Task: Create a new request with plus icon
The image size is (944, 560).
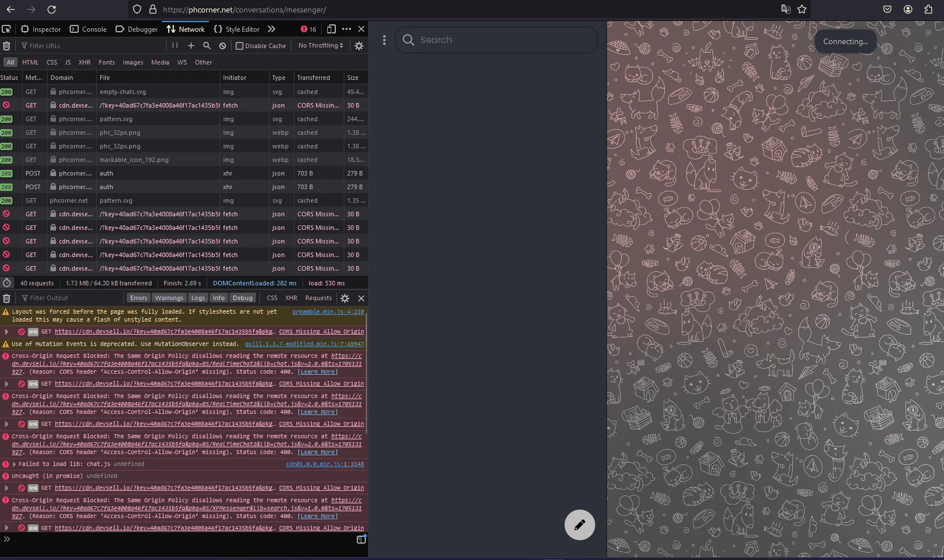Action: click(x=191, y=45)
